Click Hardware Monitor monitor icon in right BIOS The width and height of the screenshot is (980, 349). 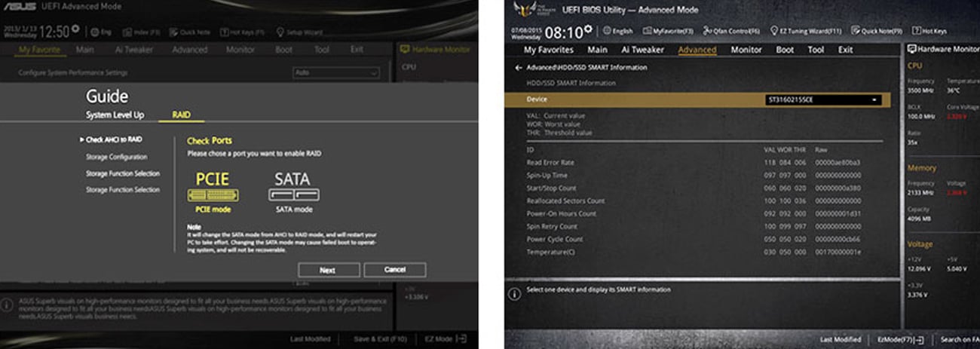[x=911, y=49]
